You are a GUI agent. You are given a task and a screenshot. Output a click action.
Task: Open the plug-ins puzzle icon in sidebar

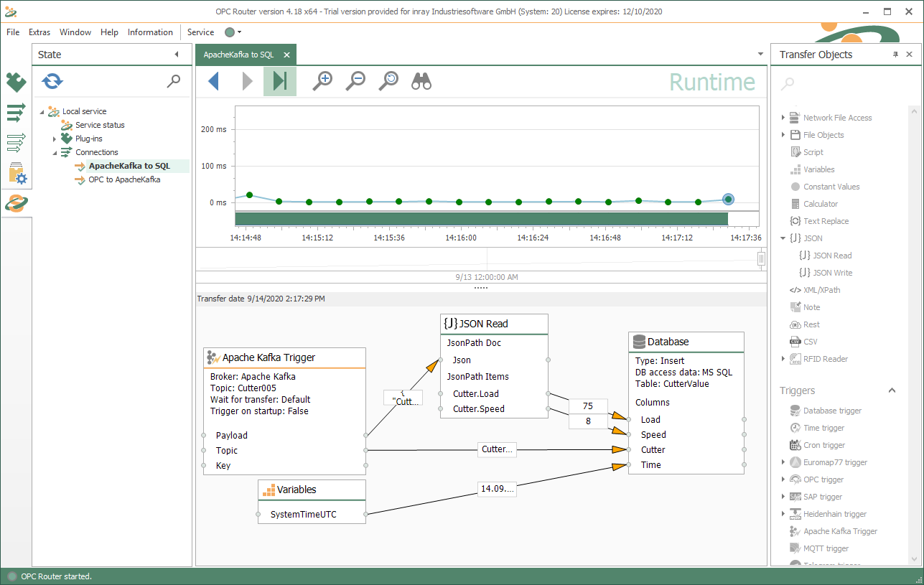tap(17, 83)
